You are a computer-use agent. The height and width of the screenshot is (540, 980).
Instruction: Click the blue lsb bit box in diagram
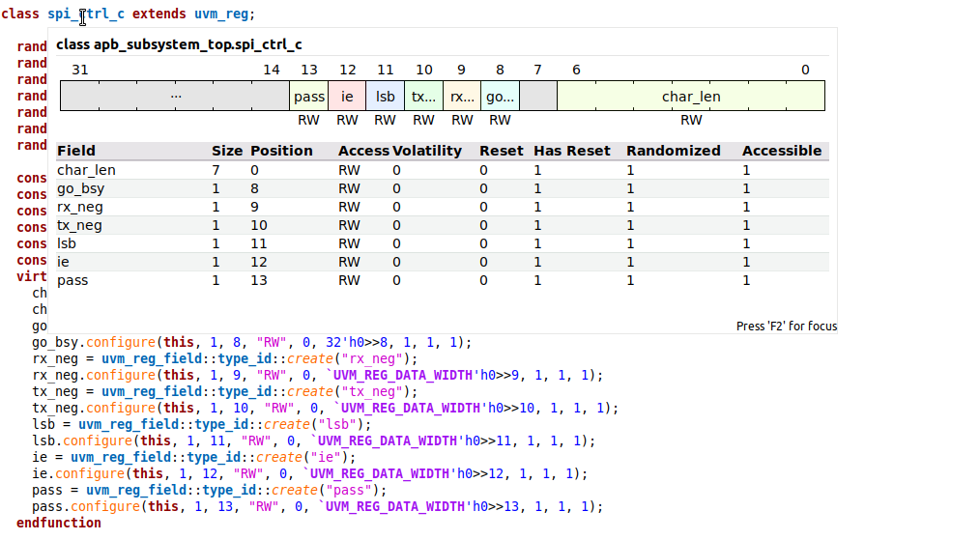click(x=385, y=97)
